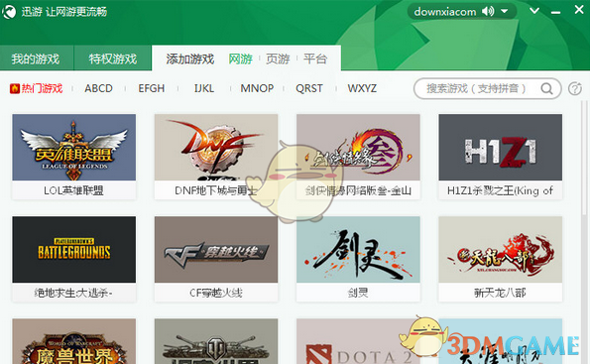Filter games by MNOP

click(x=257, y=88)
